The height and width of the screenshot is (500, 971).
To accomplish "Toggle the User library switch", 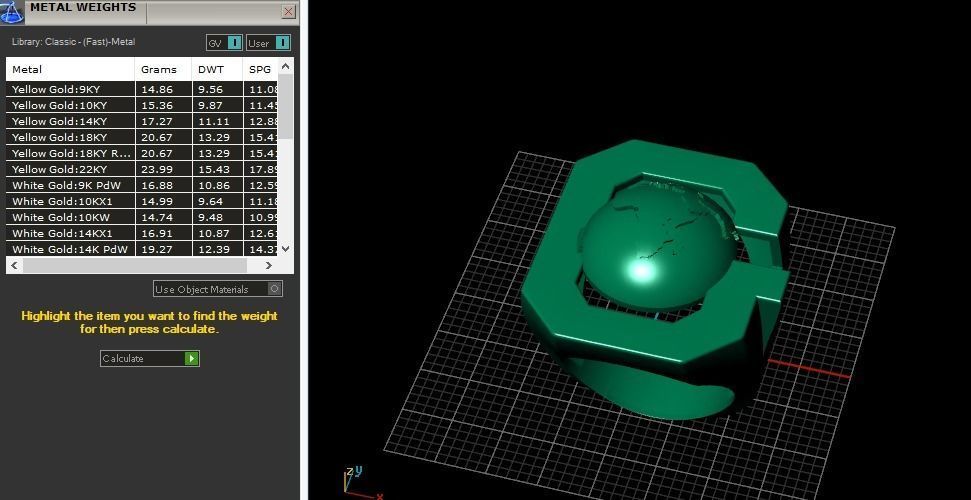I will pyautogui.click(x=268, y=43).
